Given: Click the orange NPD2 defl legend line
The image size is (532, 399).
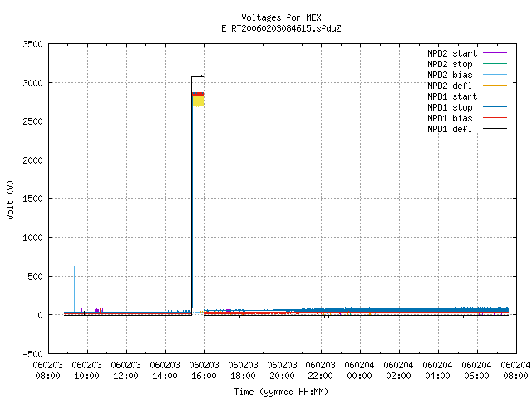Looking at the screenshot, I should coord(495,86).
